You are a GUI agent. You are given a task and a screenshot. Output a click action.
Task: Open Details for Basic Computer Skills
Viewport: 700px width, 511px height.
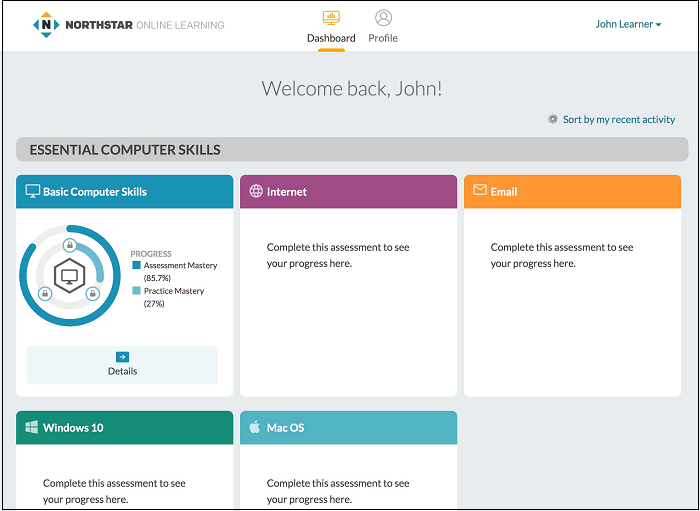coord(122,365)
